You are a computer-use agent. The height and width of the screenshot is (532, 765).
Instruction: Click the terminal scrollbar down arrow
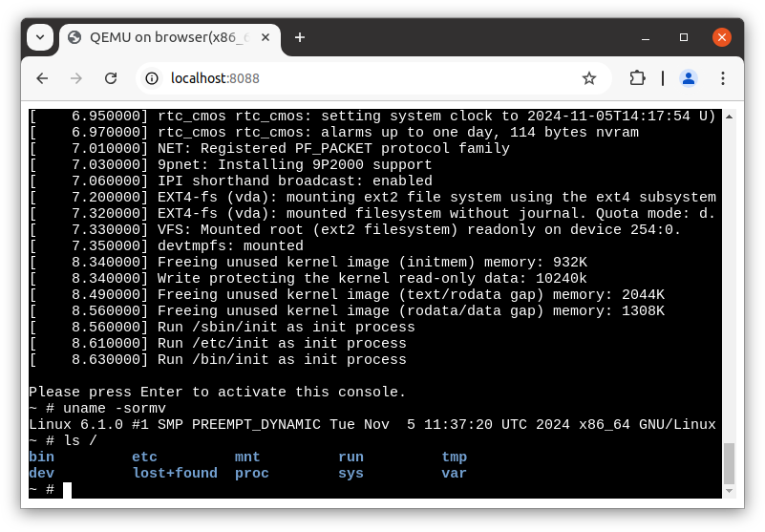729,491
